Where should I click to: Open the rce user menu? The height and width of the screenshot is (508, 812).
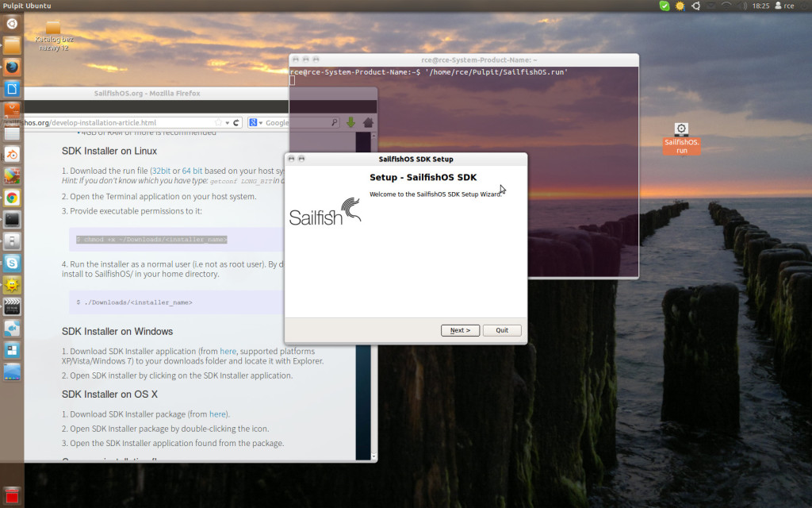[x=783, y=6]
